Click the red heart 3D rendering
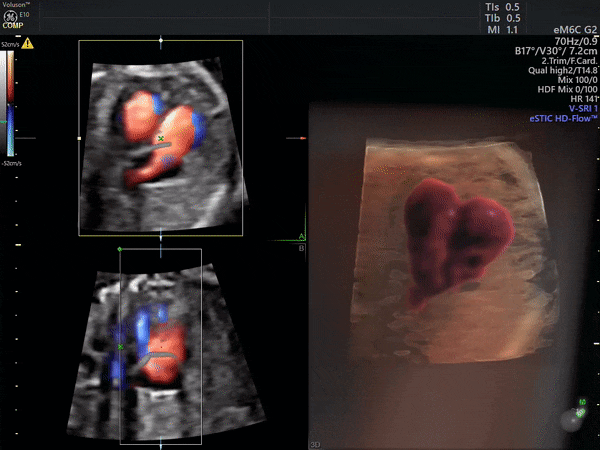The width and height of the screenshot is (600, 450). [457, 239]
